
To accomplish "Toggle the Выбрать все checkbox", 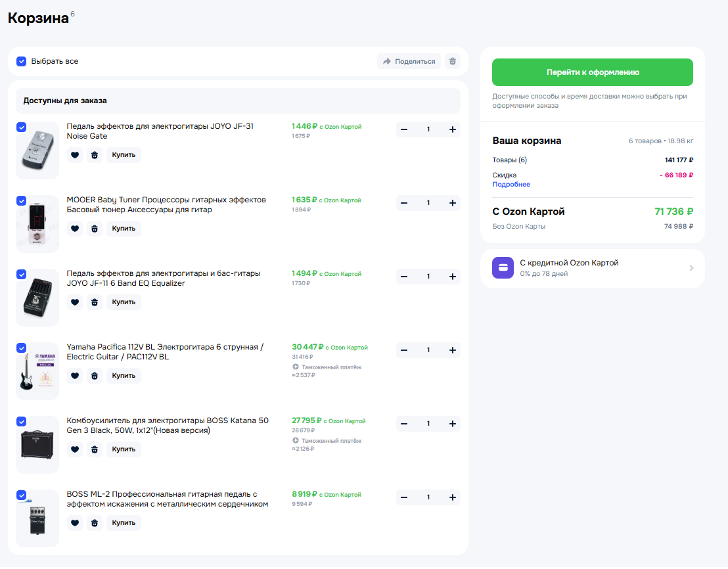I will (x=21, y=61).
